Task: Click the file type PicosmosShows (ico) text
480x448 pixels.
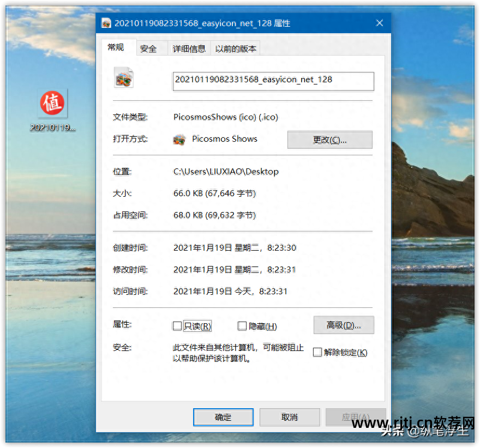Action: pyautogui.click(x=226, y=117)
